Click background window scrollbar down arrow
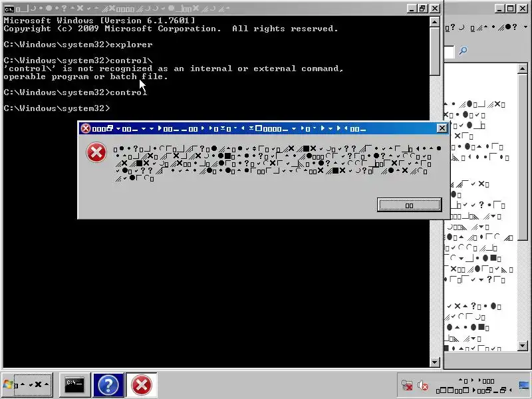 click(x=523, y=346)
